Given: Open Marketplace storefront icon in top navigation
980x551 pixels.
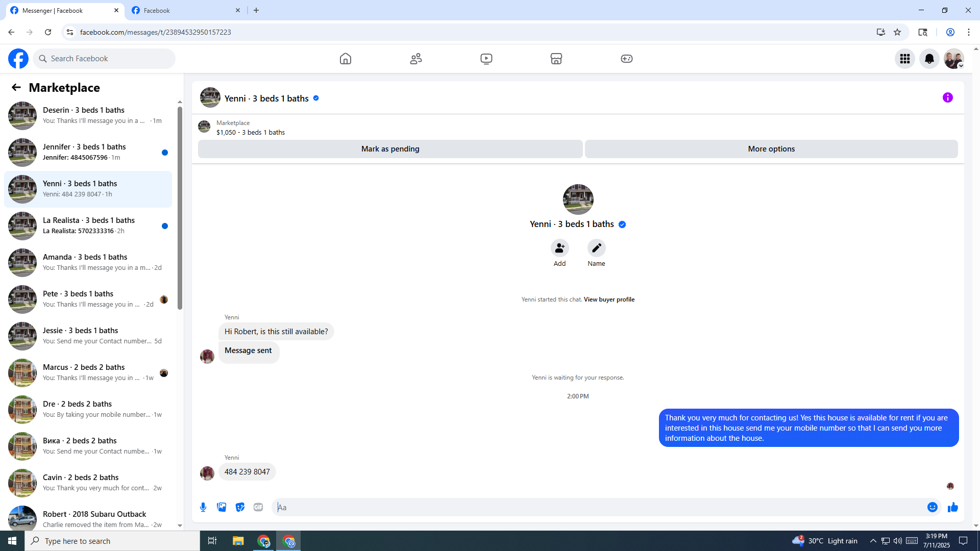Looking at the screenshot, I should coord(556,59).
